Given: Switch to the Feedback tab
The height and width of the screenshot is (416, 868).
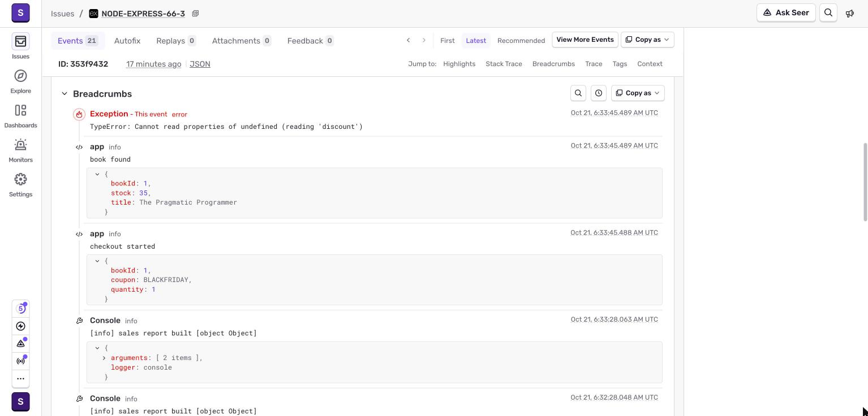Looking at the screenshot, I should click(310, 41).
